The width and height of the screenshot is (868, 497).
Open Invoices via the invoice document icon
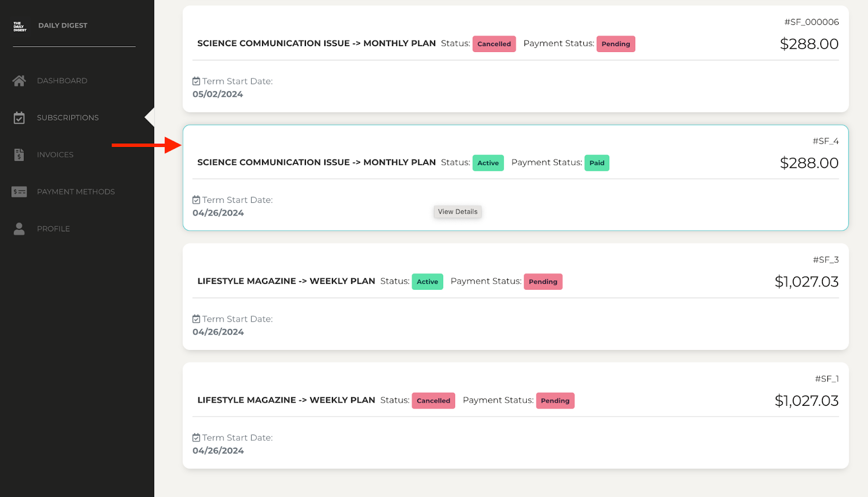[x=19, y=154]
